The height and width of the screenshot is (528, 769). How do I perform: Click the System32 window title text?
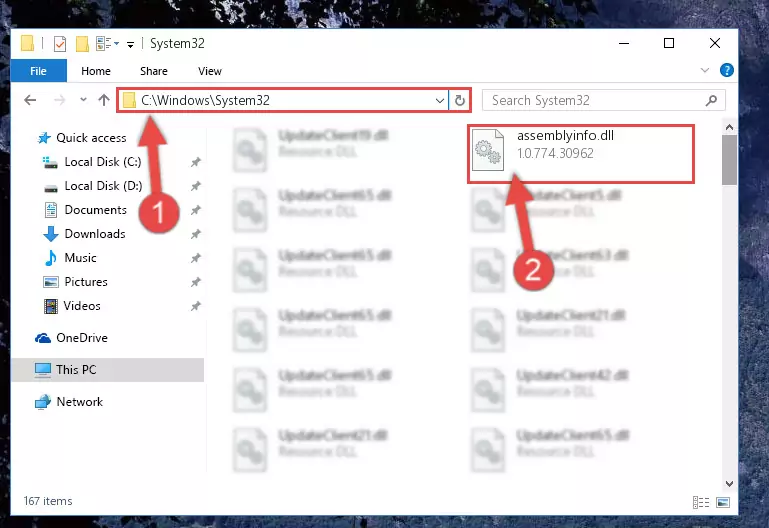[x=177, y=44]
